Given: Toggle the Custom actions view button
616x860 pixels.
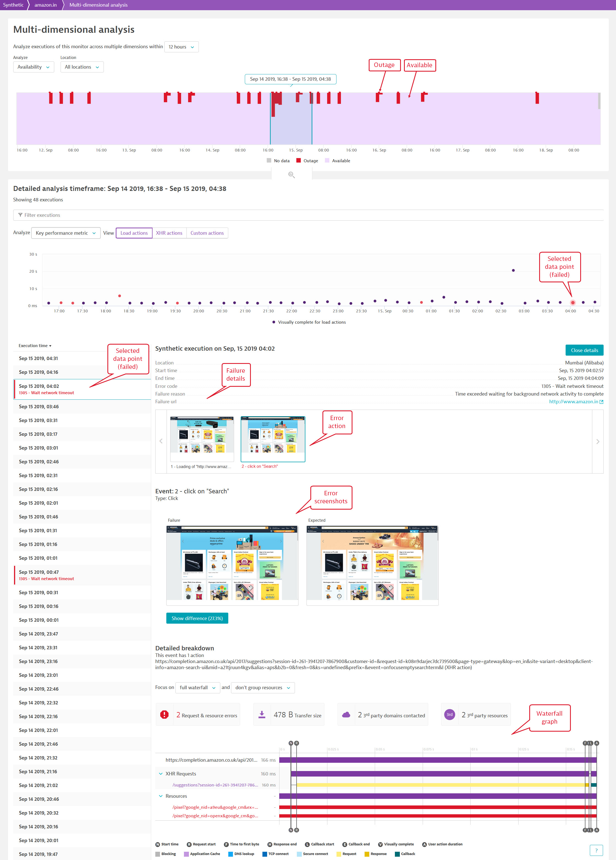Looking at the screenshot, I should pos(207,233).
